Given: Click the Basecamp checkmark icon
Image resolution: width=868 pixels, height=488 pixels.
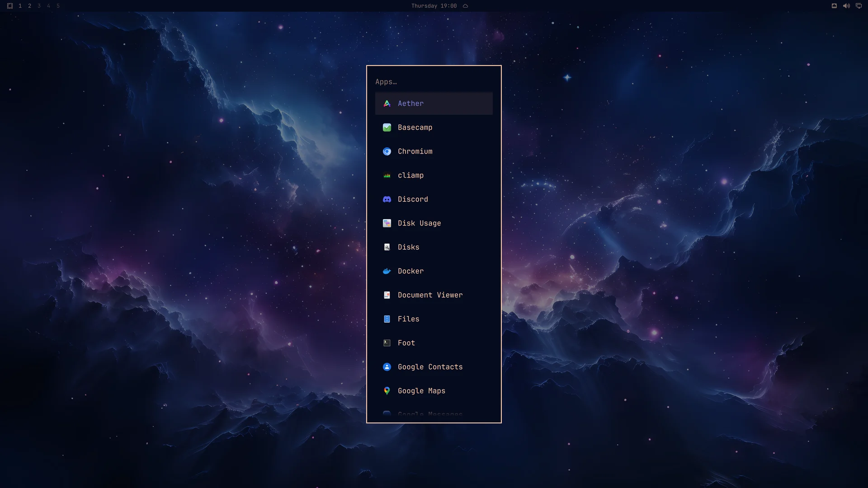Looking at the screenshot, I should [387, 127].
